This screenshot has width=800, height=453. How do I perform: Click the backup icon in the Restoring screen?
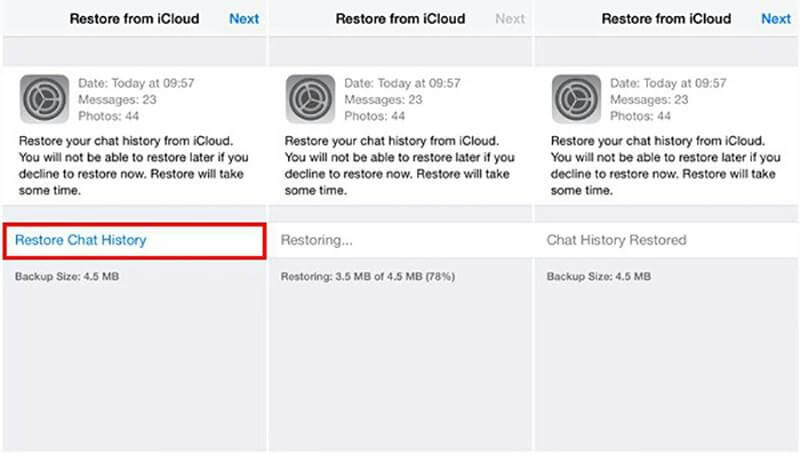310,99
